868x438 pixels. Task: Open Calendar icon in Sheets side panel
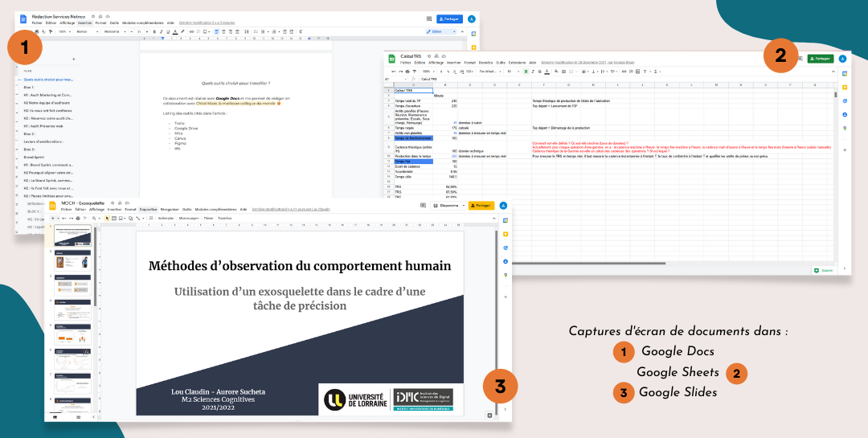[x=845, y=73]
